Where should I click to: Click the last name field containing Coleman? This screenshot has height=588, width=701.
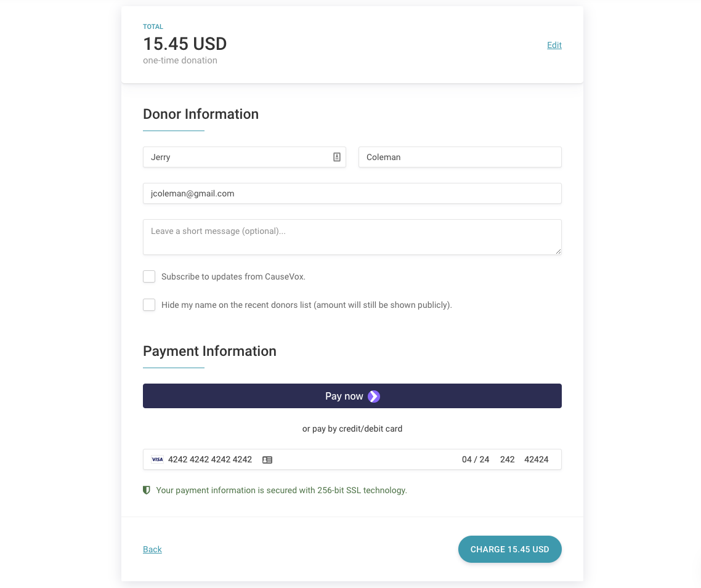click(x=460, y=157)
